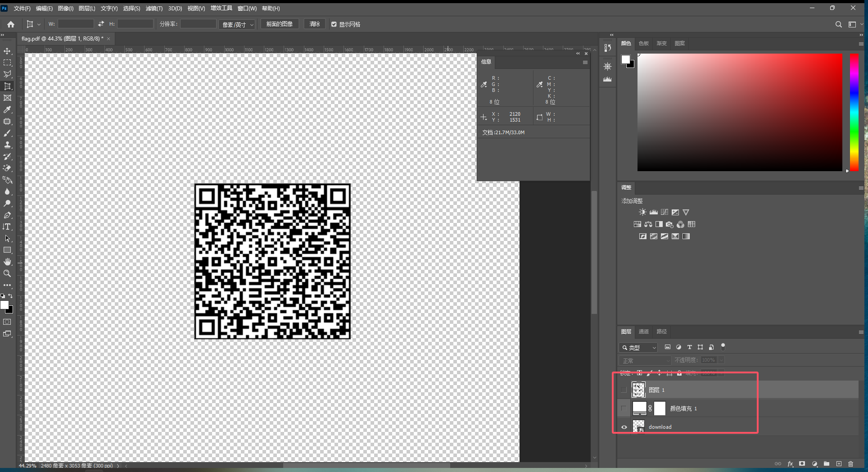
Task: Add a layer mask
Action: pos(802,463)
